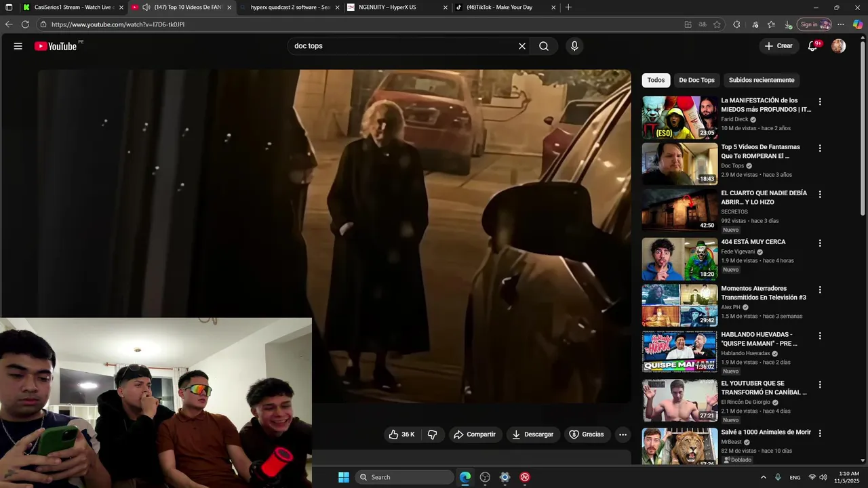
Task: Click the main video player frame
Action: pyautogui.click(x=334, y=237)
